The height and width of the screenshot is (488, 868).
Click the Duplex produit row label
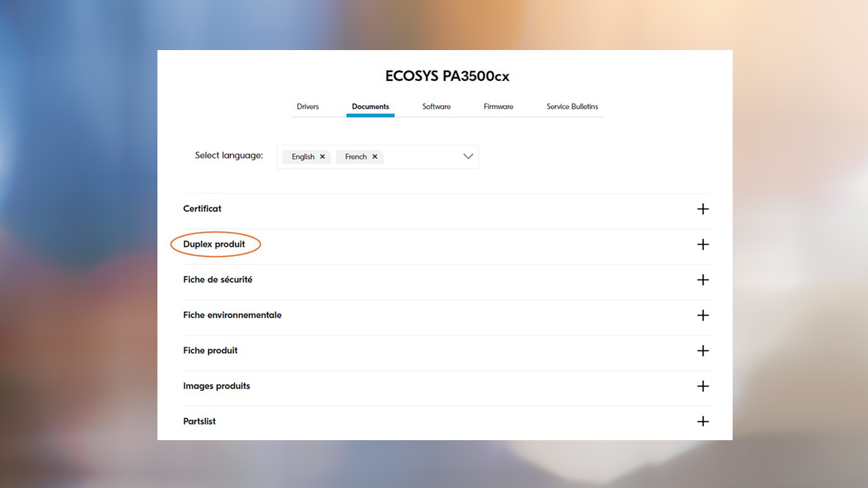[214, 244]
